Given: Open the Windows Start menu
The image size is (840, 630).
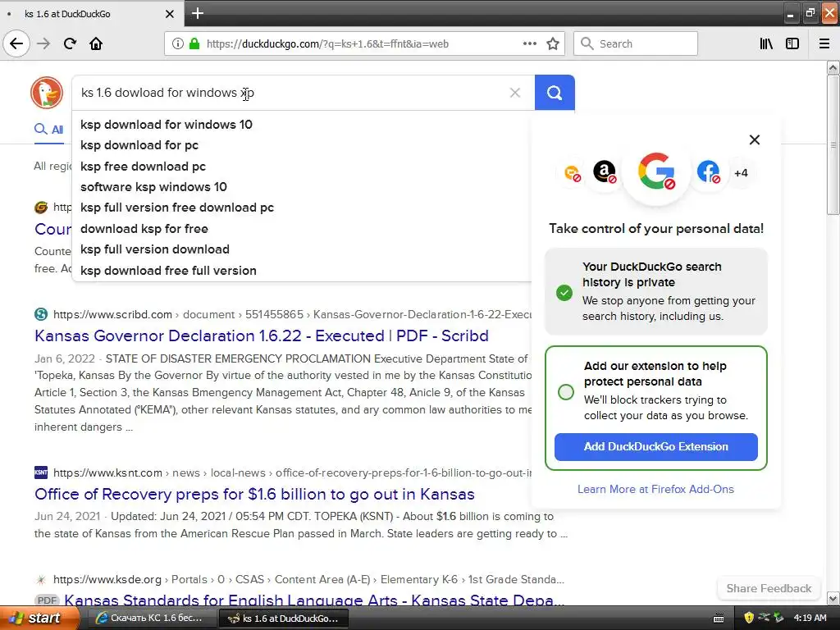Looking at the screenshot, I should click(x=39, y=618).
